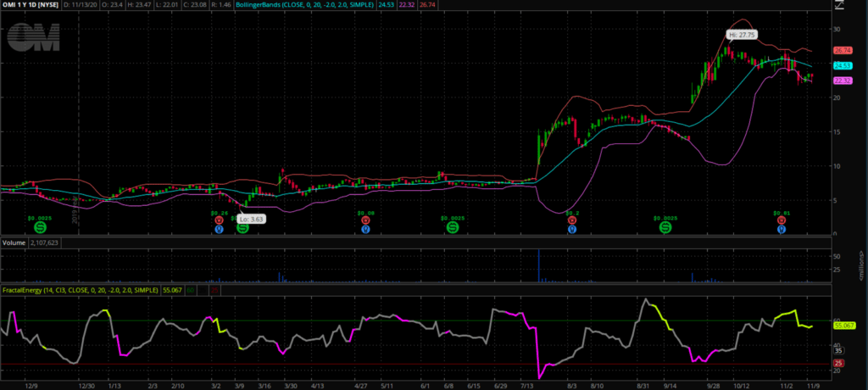Screen dimensions: 868x390
Task: Select the L: 22.01 low value
Action: point(169,4)
